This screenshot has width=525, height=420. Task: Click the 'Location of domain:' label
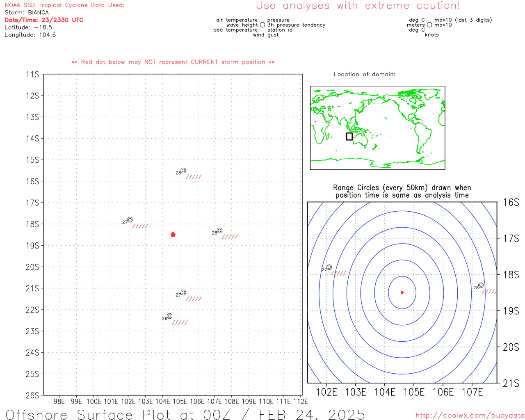coord(365,74)
